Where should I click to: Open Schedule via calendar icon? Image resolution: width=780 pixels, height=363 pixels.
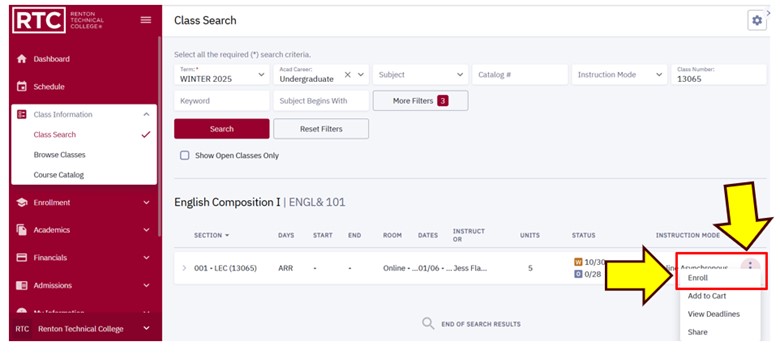[21, 87]
